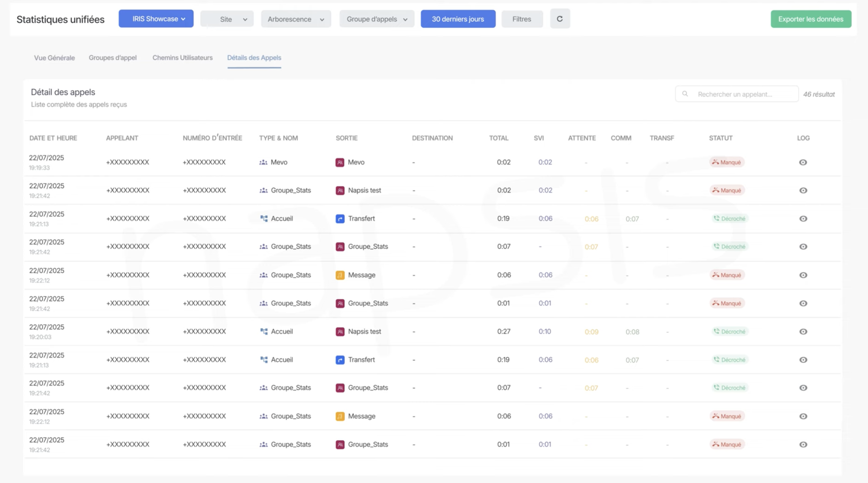Click Exporter les données button

811,19
